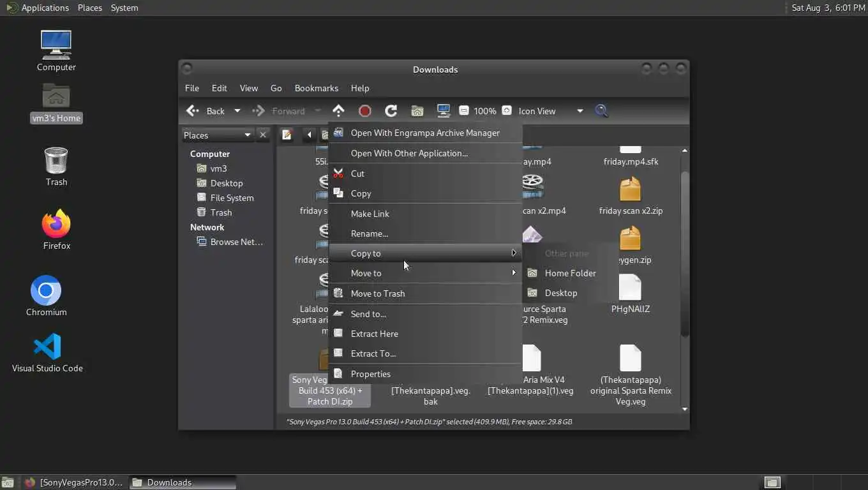Stop loading with the red stop icon
The image size is (868, 490).
(x=364, y=111)
